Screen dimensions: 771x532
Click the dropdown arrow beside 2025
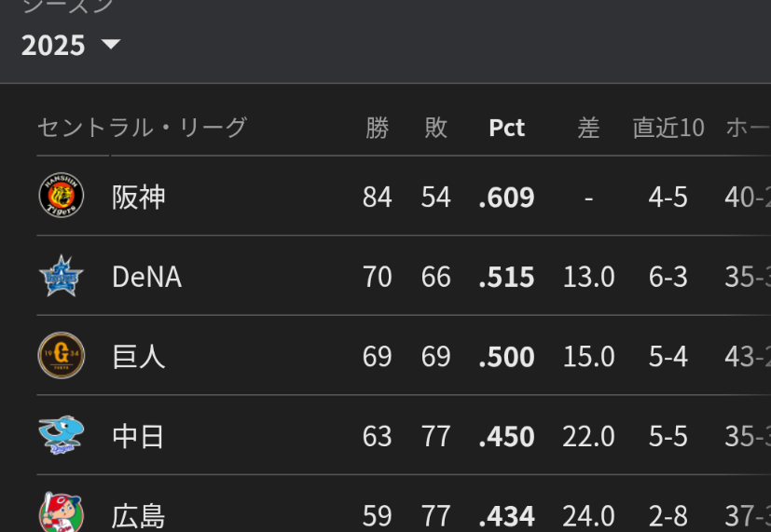[x=111, y=44]
